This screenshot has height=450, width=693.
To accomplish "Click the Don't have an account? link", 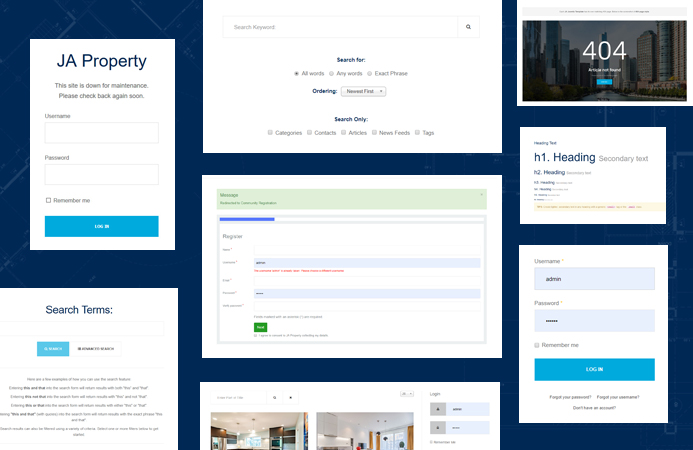I will 594,408.
